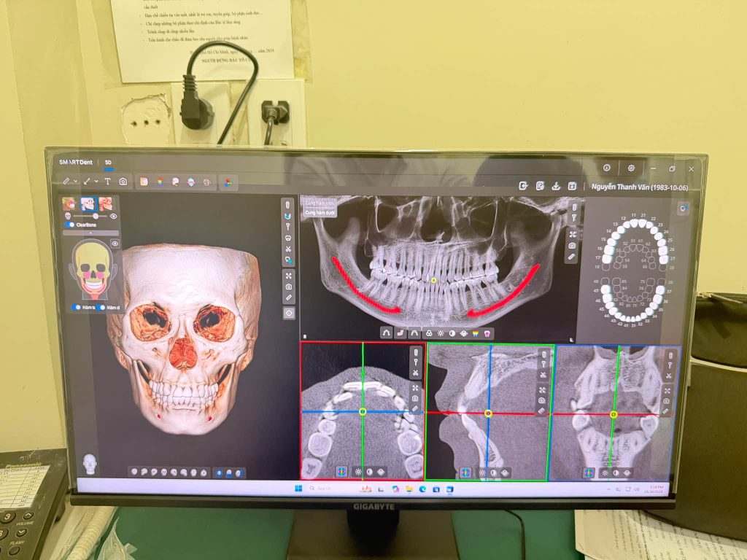Click the head model icon at bottom left

[x=89, y=464]
